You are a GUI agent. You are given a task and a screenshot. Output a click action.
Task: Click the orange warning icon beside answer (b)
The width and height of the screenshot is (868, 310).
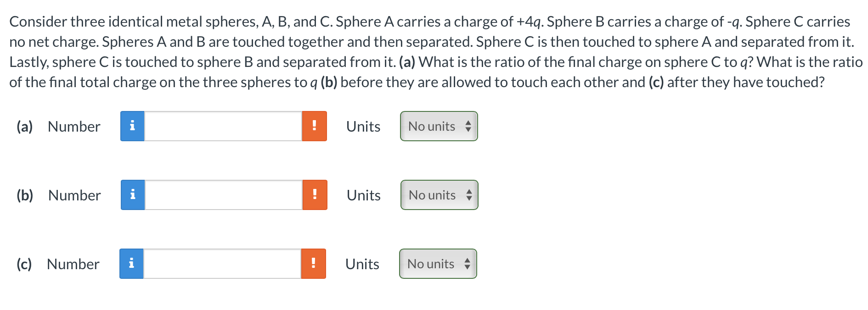click(314, 195)
